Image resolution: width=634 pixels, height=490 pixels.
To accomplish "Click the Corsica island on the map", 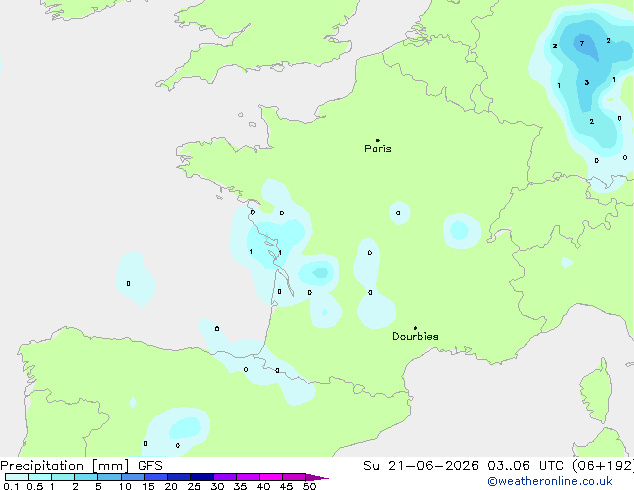I will coord(596,390).
